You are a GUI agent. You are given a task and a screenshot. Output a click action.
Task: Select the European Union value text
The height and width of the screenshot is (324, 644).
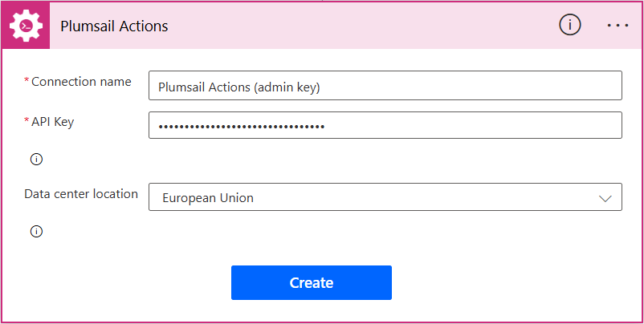click(x=208, y=197)
